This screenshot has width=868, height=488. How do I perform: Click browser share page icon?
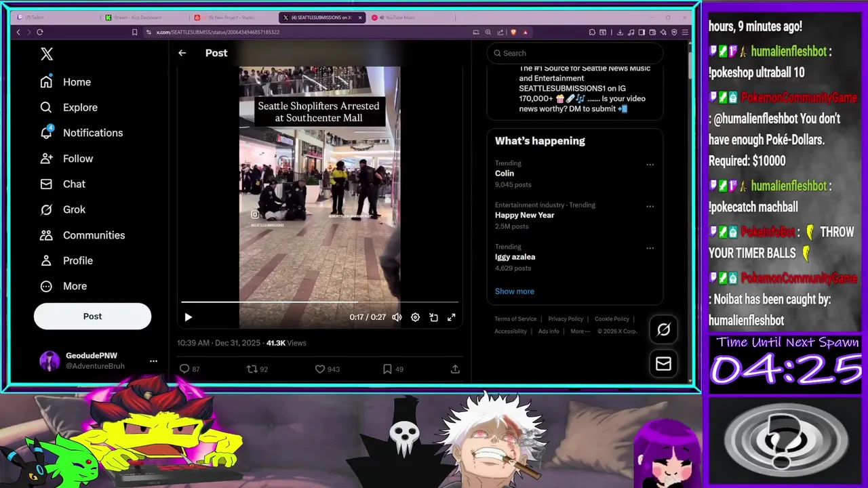point(500,32)
